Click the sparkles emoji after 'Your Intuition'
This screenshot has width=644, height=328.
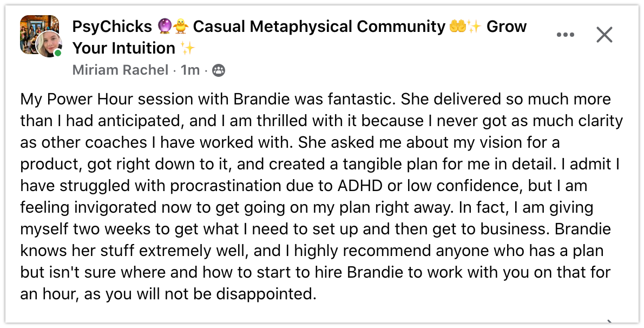tap(188, 48)
